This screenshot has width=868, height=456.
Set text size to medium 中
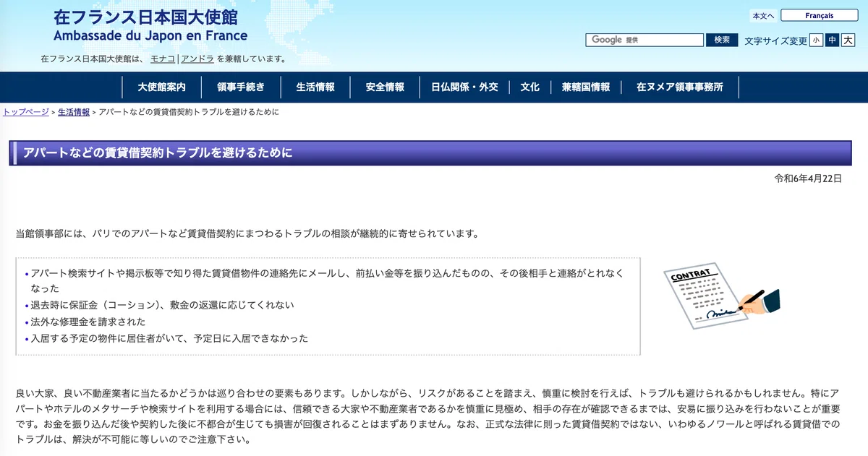pyautogui.click(x=832, y=40)
